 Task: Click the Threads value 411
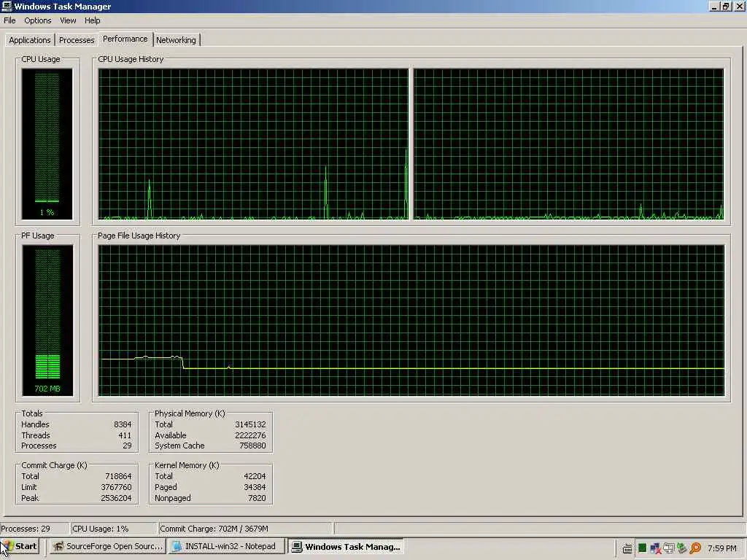(x=125, y=435)
